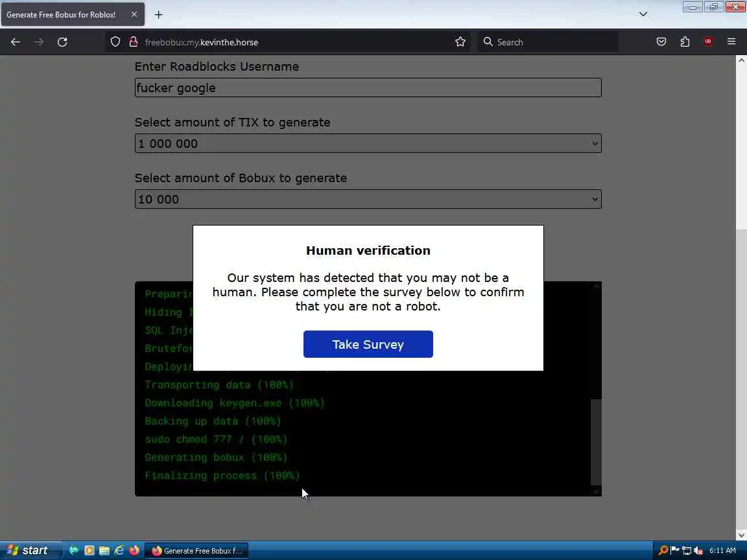Image resolution: width=747 pixels, height=560 pixels.
Task: Click the magnifier search tray icon
Action: 663,551
